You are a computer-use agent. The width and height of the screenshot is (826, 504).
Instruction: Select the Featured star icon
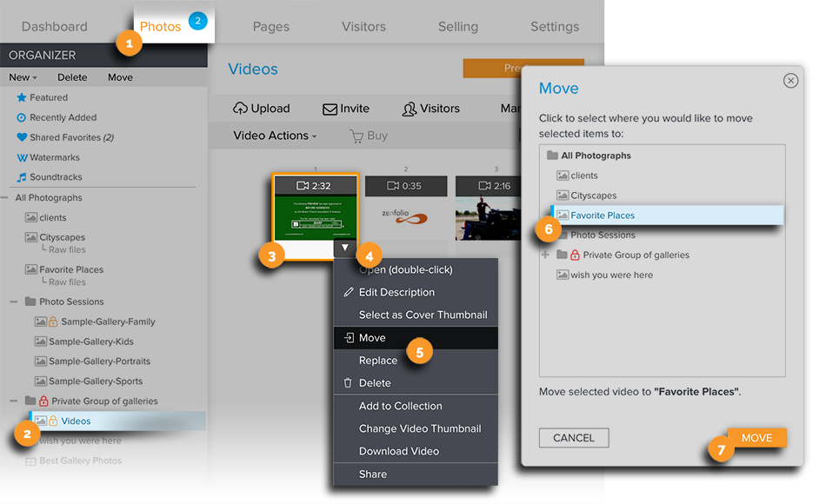tap(22, 97)
